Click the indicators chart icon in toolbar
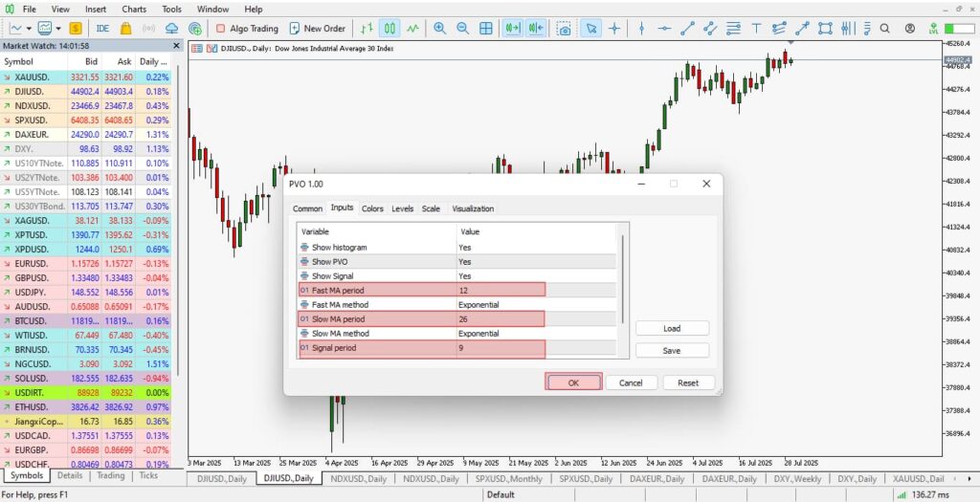This screenshot has height=502, width=980. [45, 28]
